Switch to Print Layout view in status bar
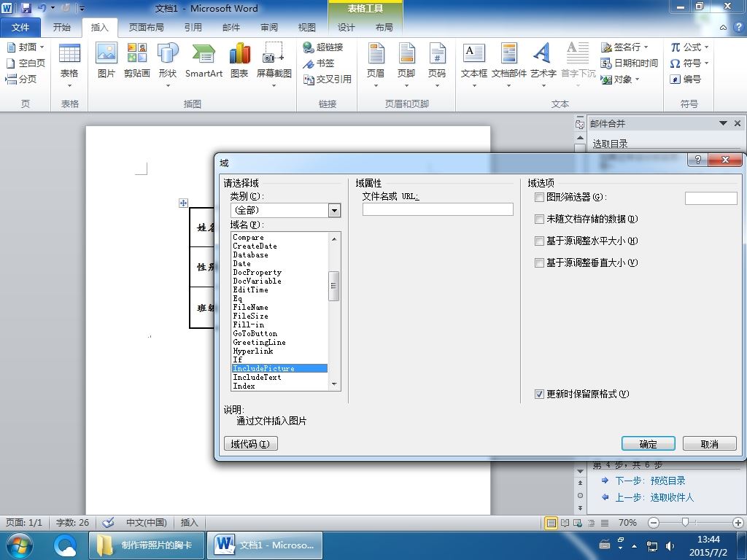 tap(551, 523)
